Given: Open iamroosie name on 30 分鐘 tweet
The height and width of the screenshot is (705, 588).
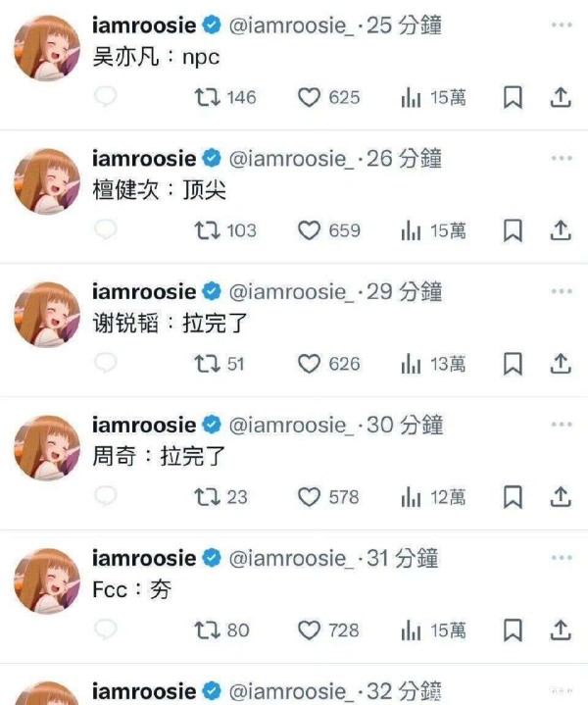Looking at the screenshot, I should click(x=144, y=425).
